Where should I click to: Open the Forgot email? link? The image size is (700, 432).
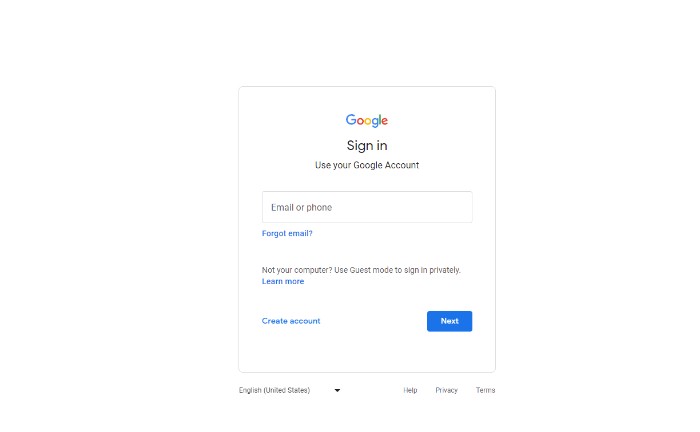287,233
